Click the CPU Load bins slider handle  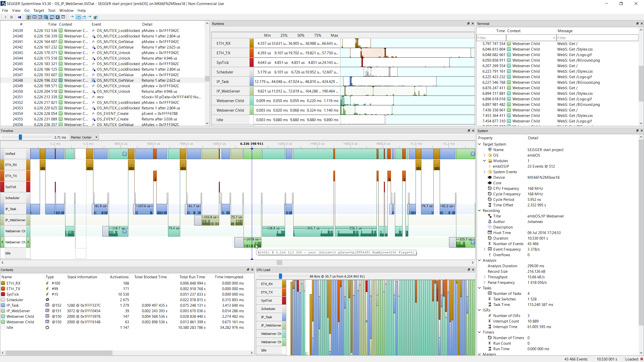(280, 276)
